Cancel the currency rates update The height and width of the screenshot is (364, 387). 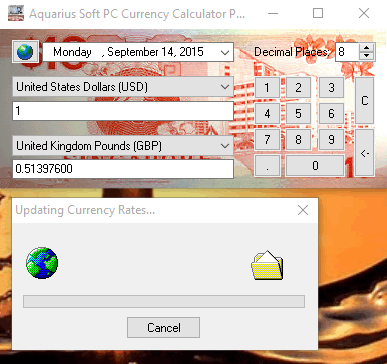(163, 327)
